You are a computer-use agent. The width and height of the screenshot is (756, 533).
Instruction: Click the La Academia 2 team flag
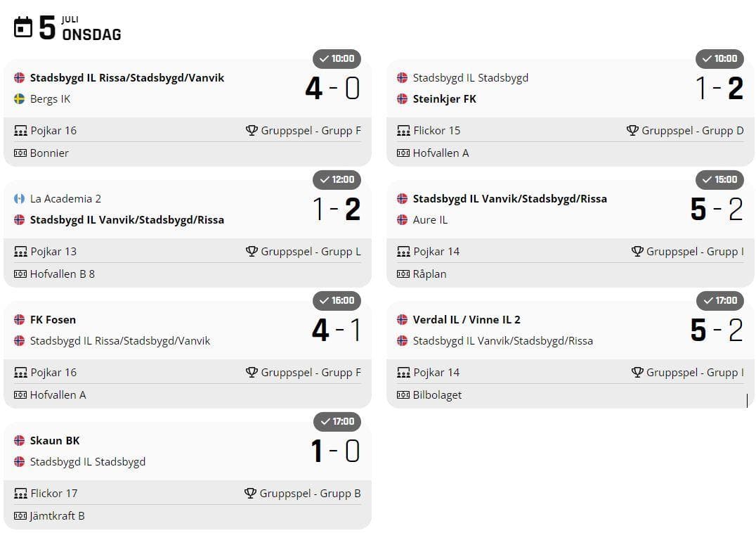[20, 199]
